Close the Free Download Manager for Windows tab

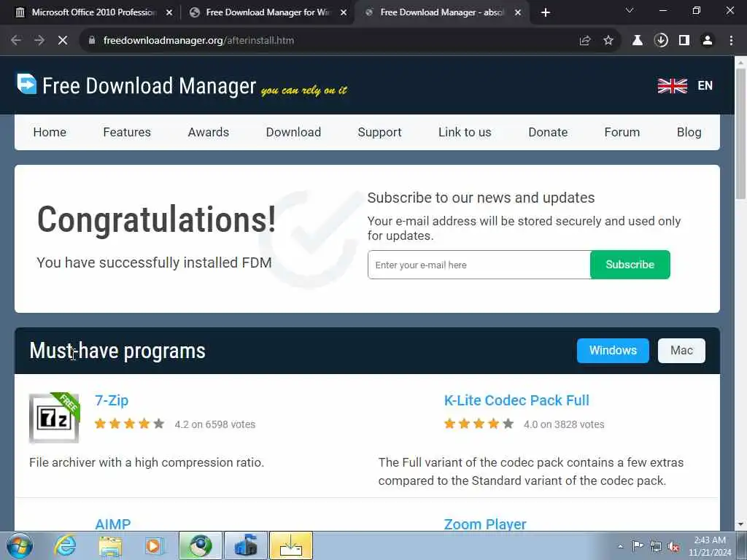[x=344, y=12]
